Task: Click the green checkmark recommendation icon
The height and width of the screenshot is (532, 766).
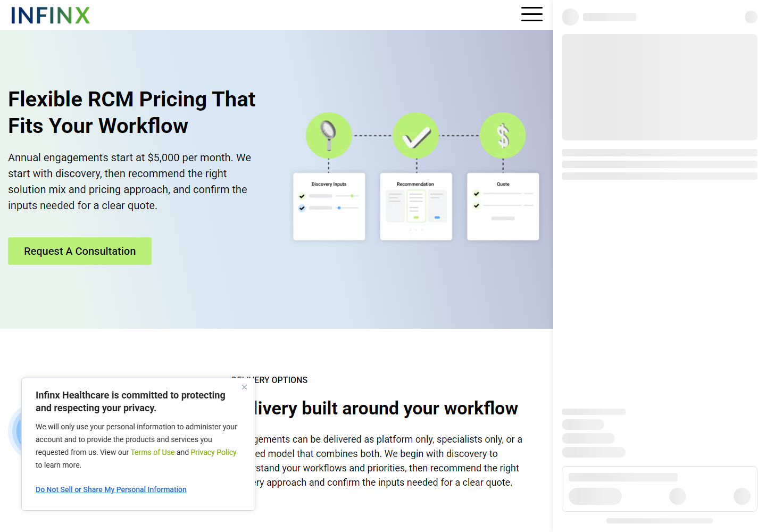Action: click(x=416, y=135)
